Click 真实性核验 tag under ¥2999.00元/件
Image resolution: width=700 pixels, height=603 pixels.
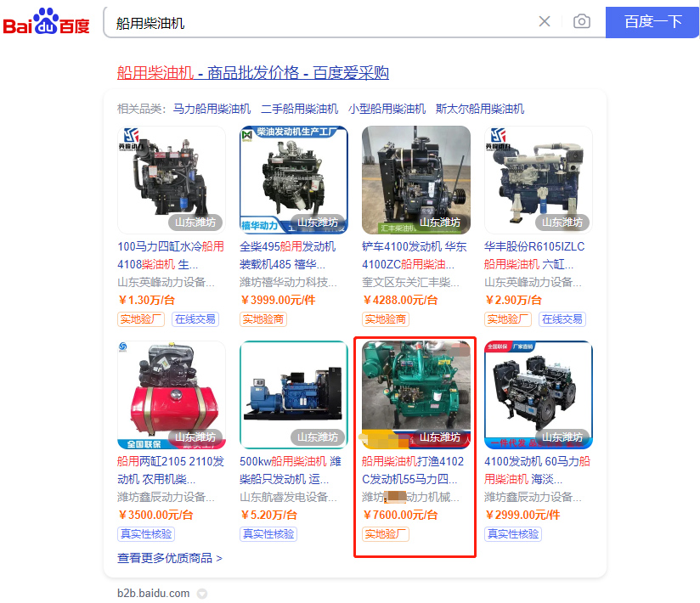(513, 534)
